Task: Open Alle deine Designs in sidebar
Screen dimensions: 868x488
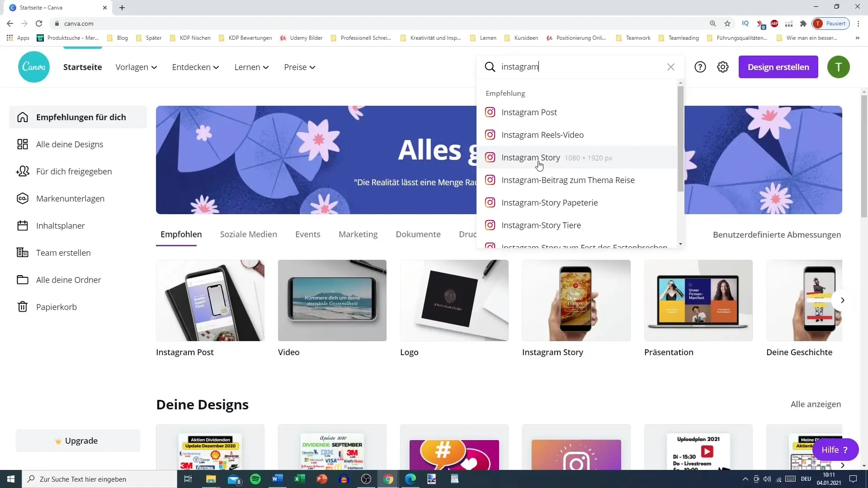Action: pyautogui.click(x=78, y=144)
